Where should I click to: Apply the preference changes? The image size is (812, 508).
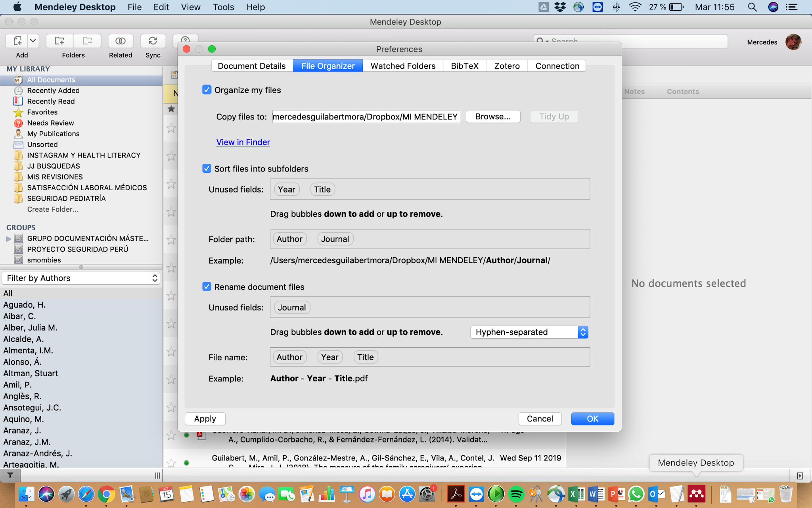(205, 418)
